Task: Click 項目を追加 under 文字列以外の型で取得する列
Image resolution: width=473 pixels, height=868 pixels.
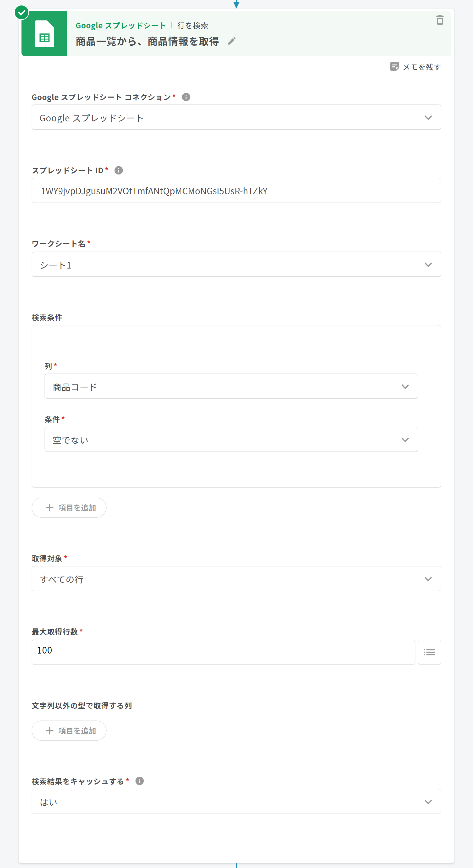Action: [x=69, y=730]
